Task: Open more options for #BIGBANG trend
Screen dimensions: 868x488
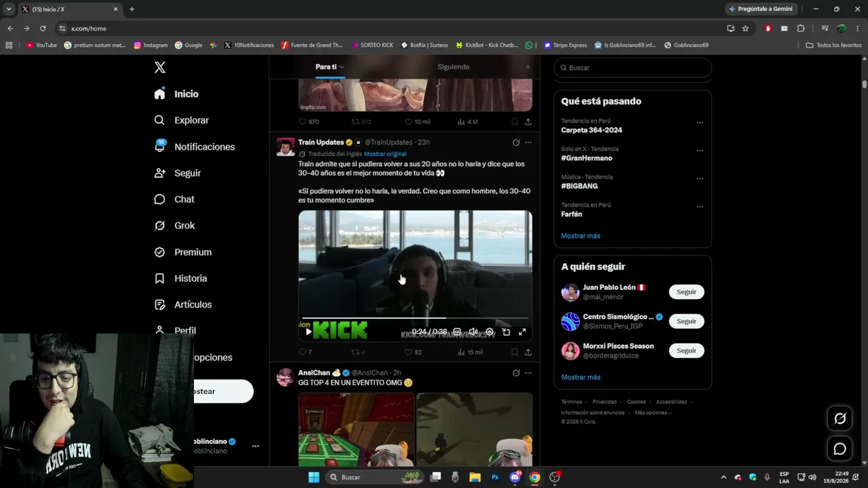Action: [700, 179]
